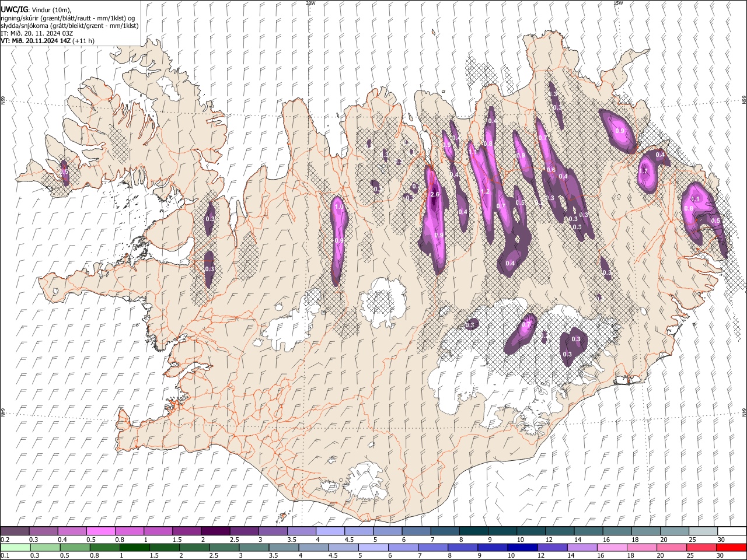Select the darkest blue 10 rain legend swatch
This screenshot has width=747, height=560.
[x=521, y=548]
